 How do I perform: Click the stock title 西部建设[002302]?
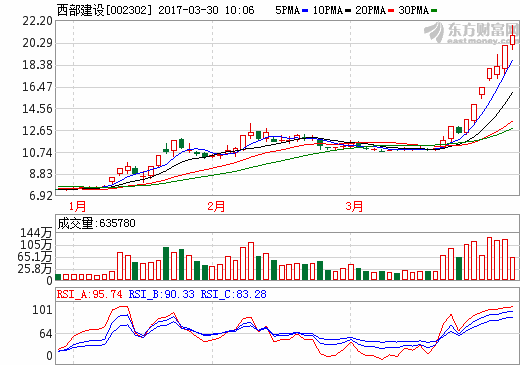point(104,10)
